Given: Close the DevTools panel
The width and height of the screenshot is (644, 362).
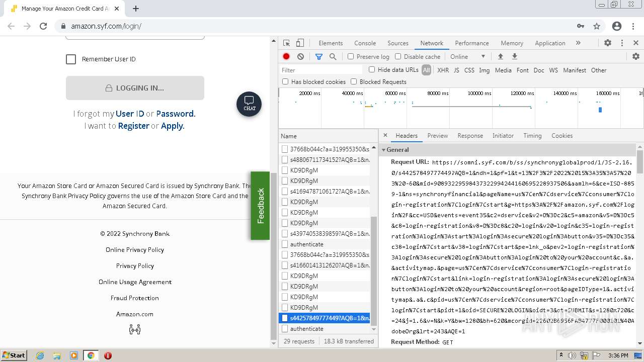Looking at the screenshot, I should point(636,43).
